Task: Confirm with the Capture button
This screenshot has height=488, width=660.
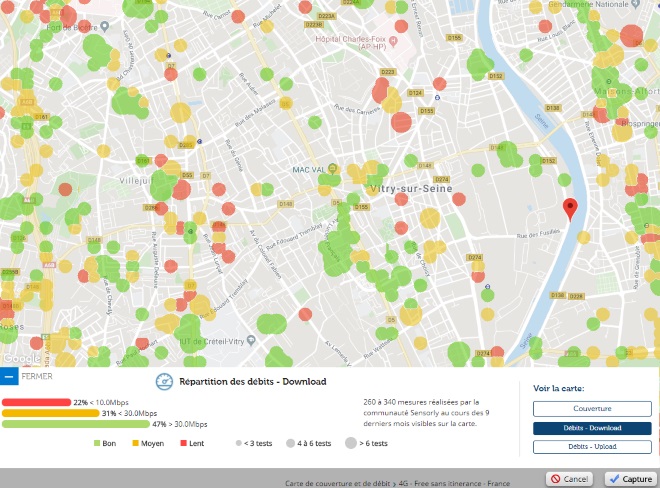Action: tap(630, 479)
